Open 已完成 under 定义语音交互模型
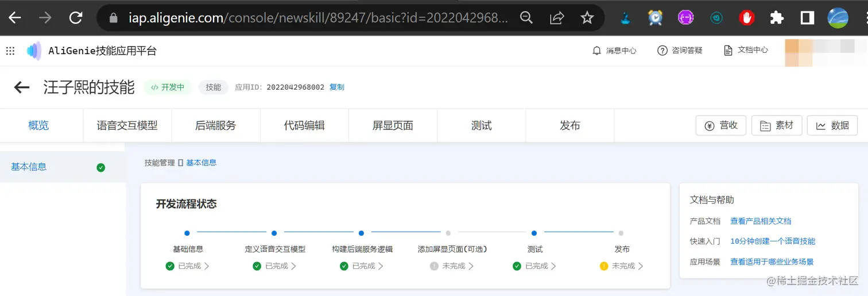868x296 pixels. tap(274, 266)
